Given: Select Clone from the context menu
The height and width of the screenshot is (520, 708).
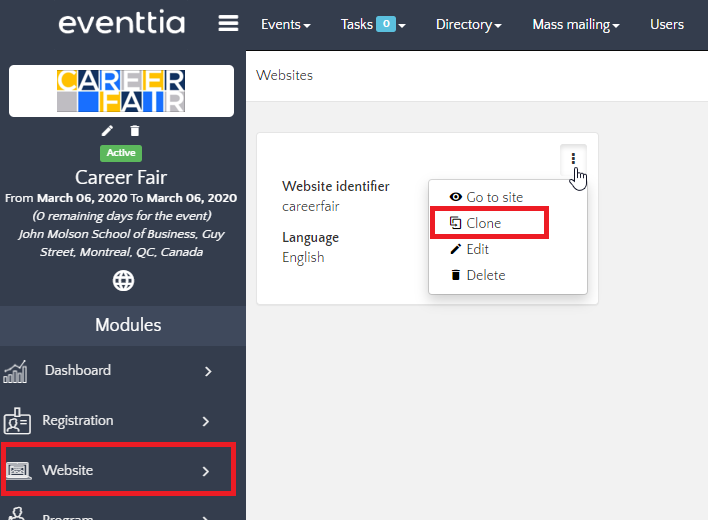Looking at the screenshot, I should [483, 223].
